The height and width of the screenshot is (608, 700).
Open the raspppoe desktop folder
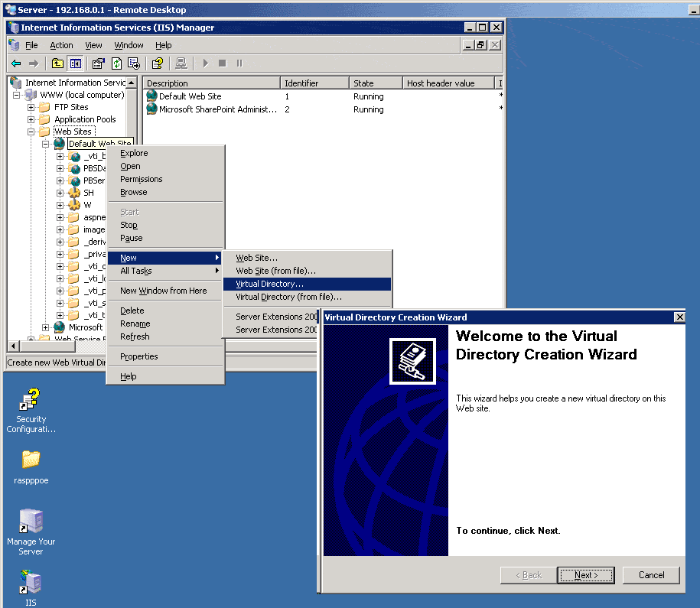(x=31, y=460)
